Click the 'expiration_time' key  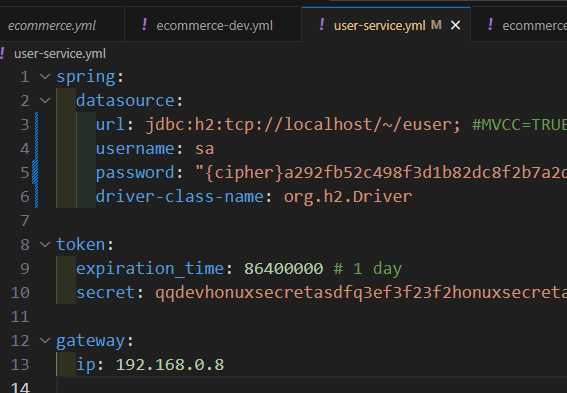(x=150, y=269)
